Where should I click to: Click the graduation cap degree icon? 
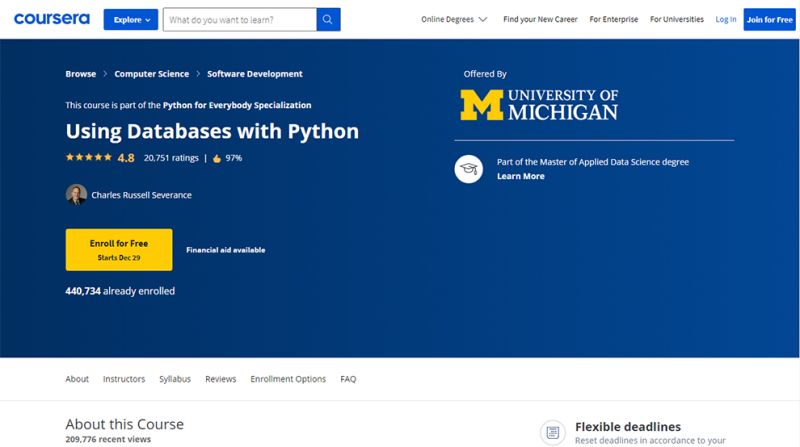tap(468, 169)
